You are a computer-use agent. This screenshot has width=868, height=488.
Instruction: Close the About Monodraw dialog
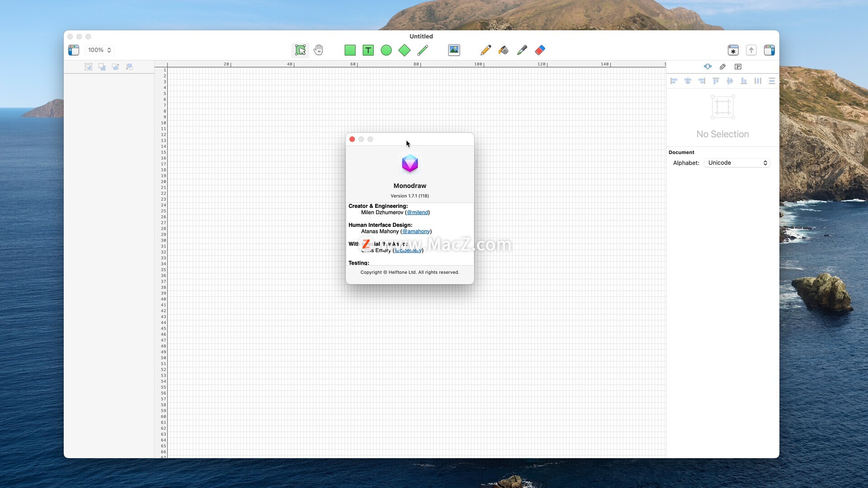coord(352,139)
